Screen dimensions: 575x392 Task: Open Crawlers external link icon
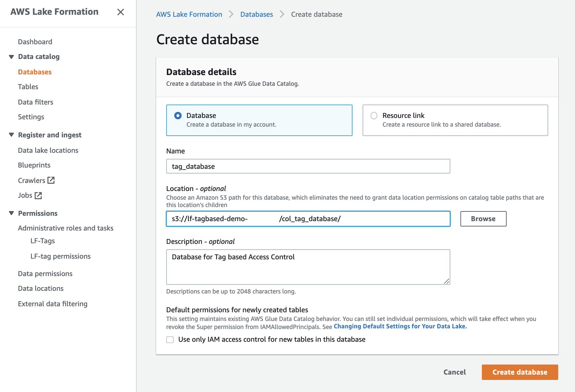[51, 180]
